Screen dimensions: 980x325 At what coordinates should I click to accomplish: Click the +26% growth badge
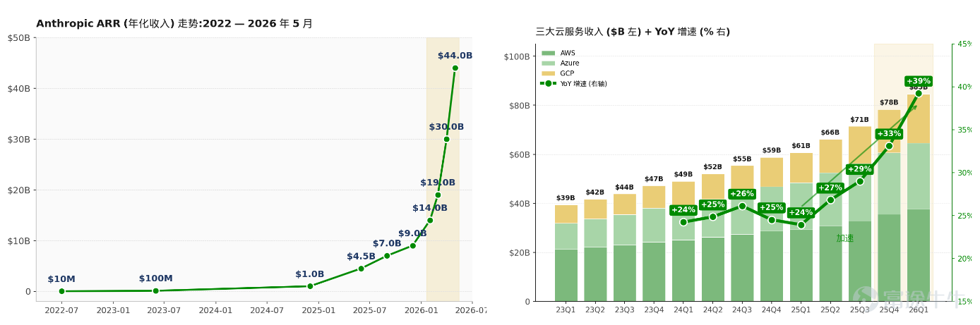point(742,194)
